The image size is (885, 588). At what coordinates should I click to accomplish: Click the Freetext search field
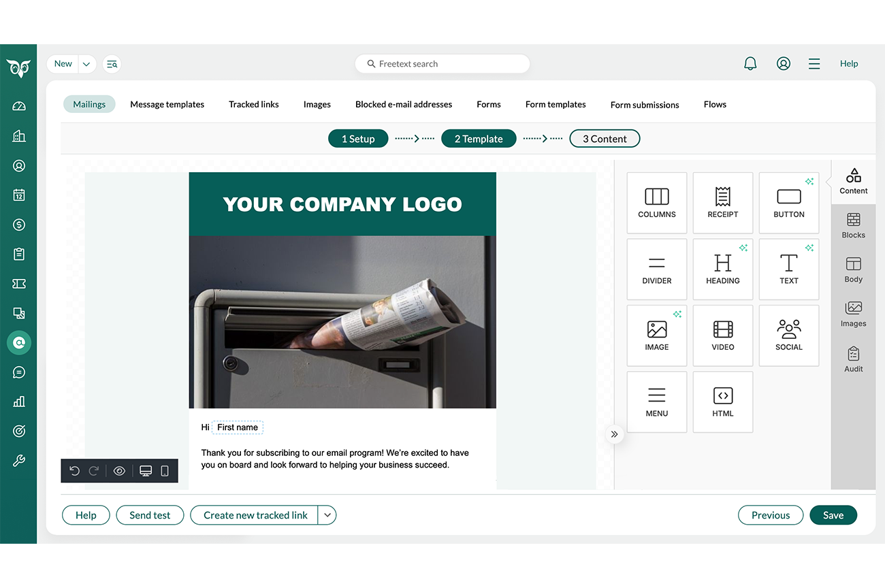(442, 64)
